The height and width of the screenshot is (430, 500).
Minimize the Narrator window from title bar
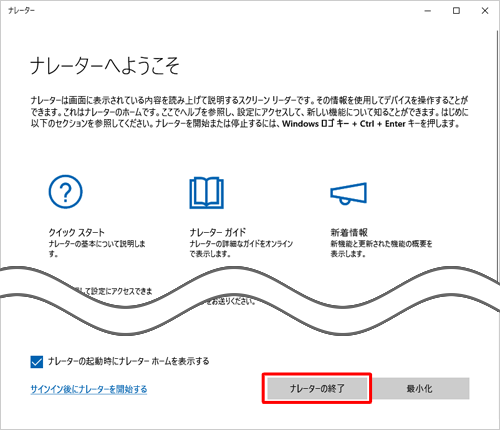pyautogui.click(x=428, y=11)
